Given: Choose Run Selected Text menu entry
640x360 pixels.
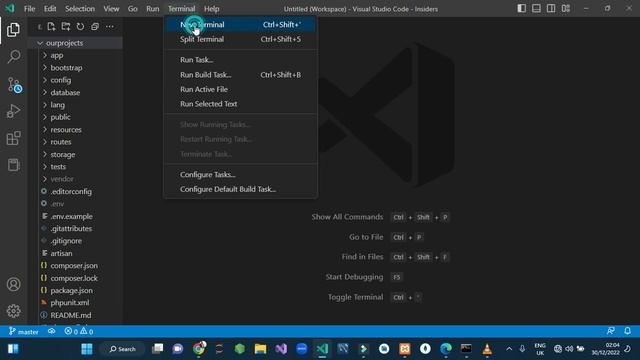Looking at the screenshot, I should (240, 104).
